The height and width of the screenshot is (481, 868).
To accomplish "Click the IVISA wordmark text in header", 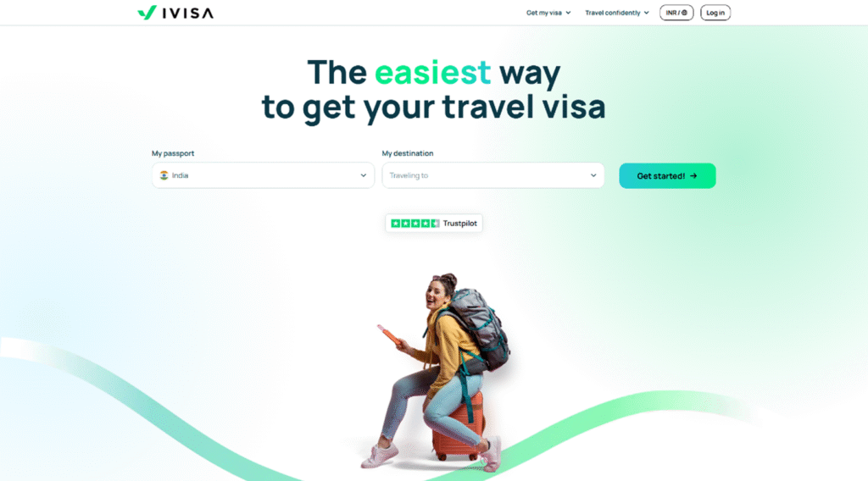I will click(x=187, y=14).
